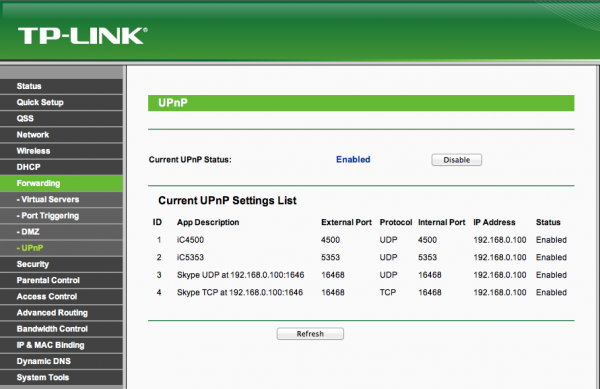Click the Internal Port column header

(442, 222)
